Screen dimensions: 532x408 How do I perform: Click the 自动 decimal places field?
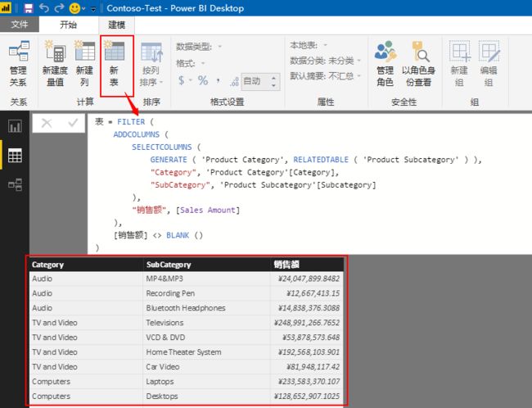pyautogui.click(x=256, y=82)
